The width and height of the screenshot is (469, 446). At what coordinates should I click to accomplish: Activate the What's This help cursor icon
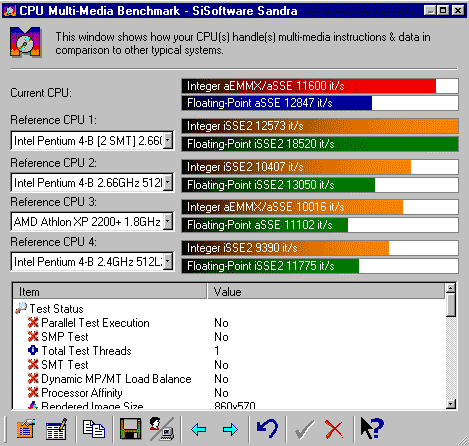tap(372, 428)
